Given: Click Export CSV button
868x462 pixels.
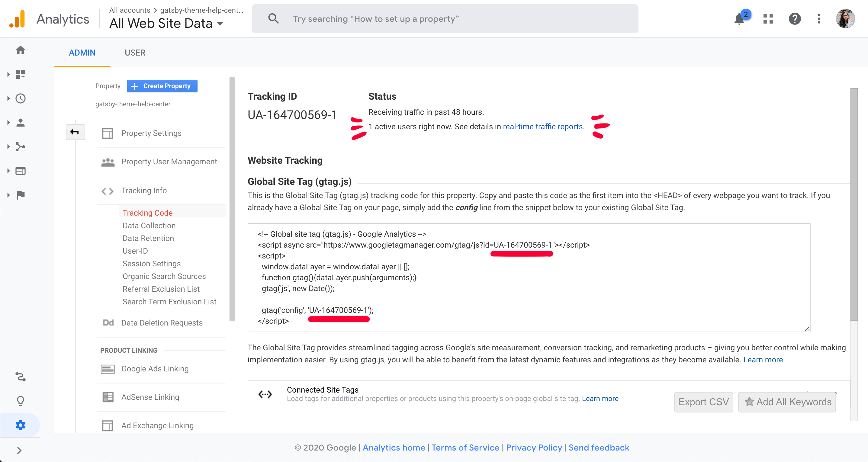Looking at the screenshot, I should coord(703,401).
